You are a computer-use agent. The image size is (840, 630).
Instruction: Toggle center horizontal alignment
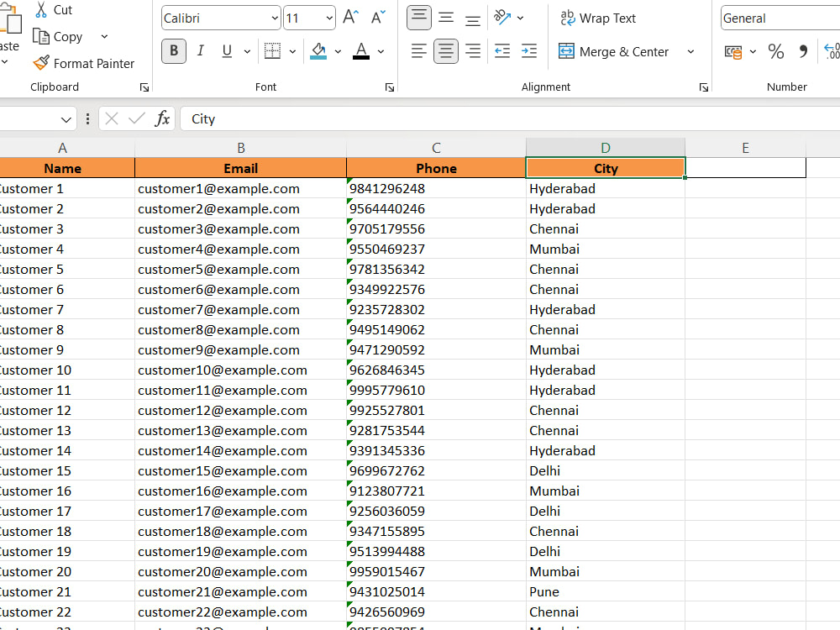coord(446,51)
